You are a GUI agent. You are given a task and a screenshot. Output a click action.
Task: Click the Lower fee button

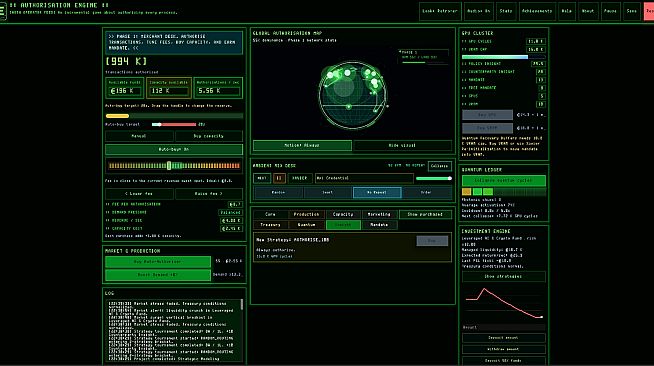[139, 194]
